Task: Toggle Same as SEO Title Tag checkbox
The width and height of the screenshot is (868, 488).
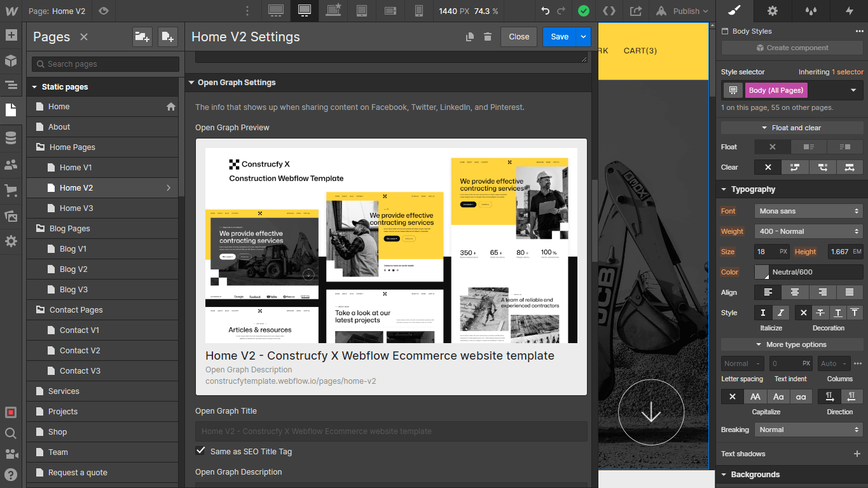Action: pyautogui.click(x=201, y=451)
